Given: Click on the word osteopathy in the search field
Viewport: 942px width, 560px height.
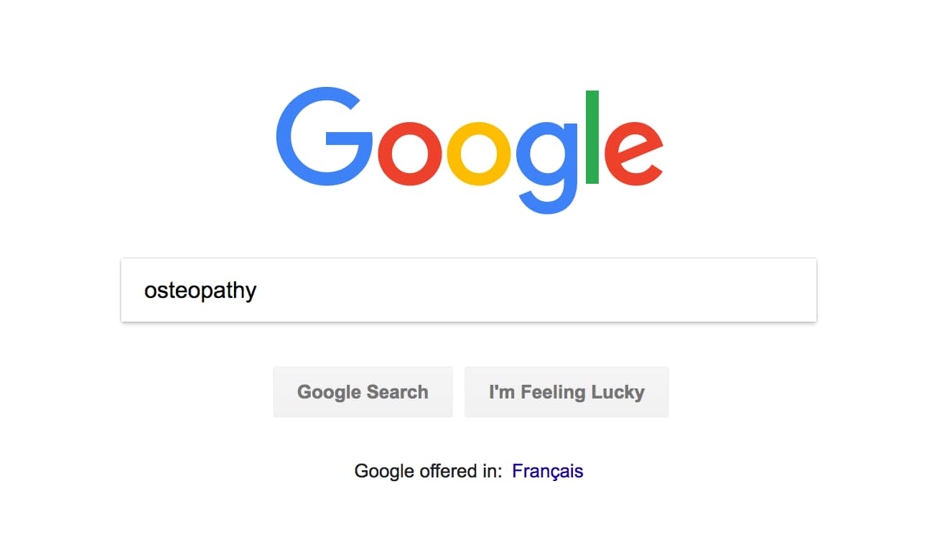Looking at the screenshot, I should (200, 291).
